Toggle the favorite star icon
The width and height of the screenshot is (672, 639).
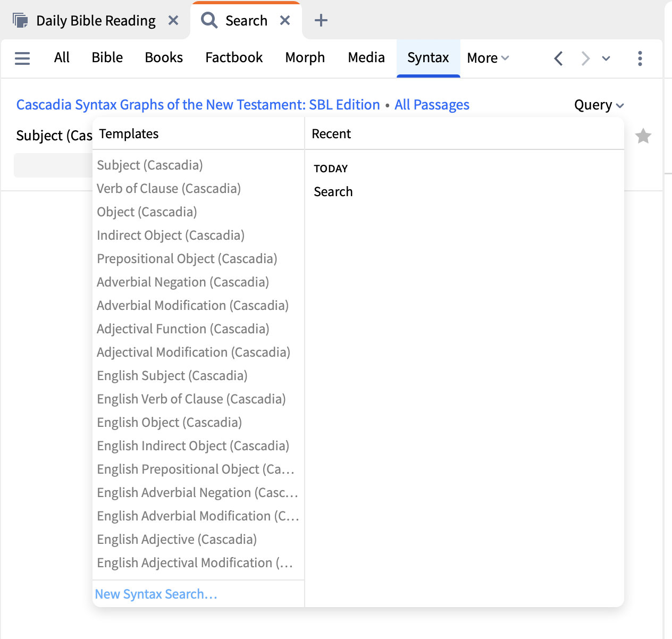click(x=643, y=136)
